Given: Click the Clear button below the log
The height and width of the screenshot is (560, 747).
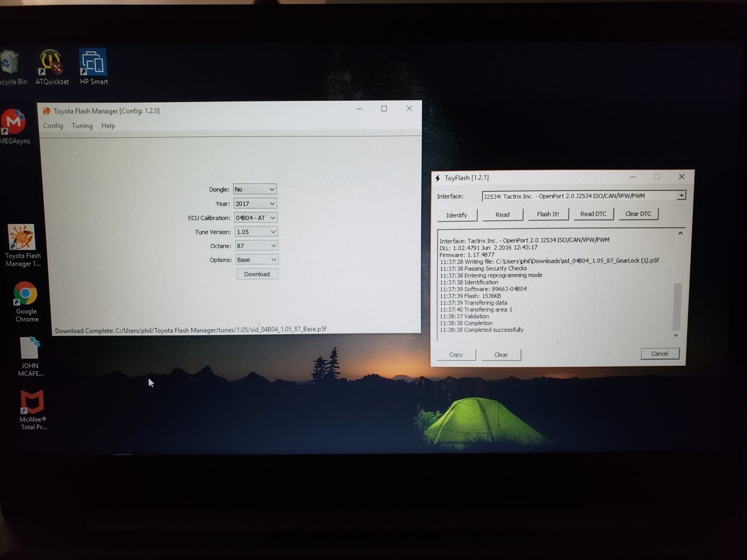Looking at the screenshot, I should click(501, 355).
